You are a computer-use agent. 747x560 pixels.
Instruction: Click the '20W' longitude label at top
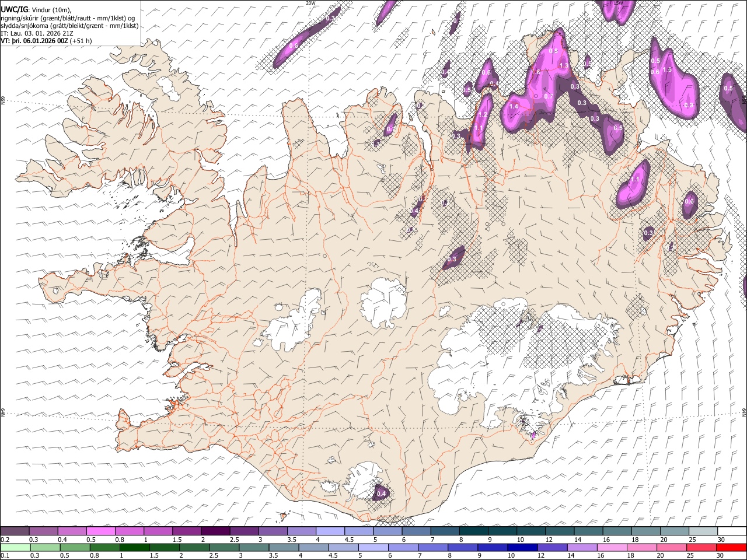point(310,3)
